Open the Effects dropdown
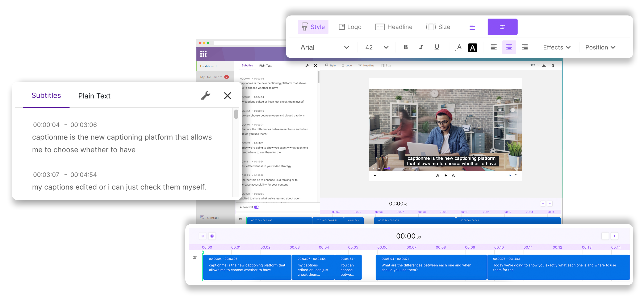The width and height of the screenshot is (644, 306). (557, 47)
